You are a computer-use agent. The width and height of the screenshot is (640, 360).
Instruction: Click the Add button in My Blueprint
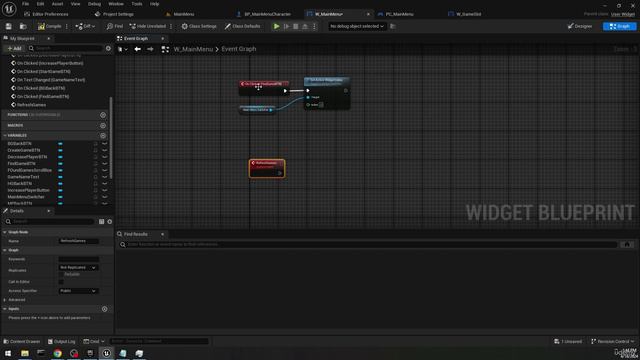point(14,48)
